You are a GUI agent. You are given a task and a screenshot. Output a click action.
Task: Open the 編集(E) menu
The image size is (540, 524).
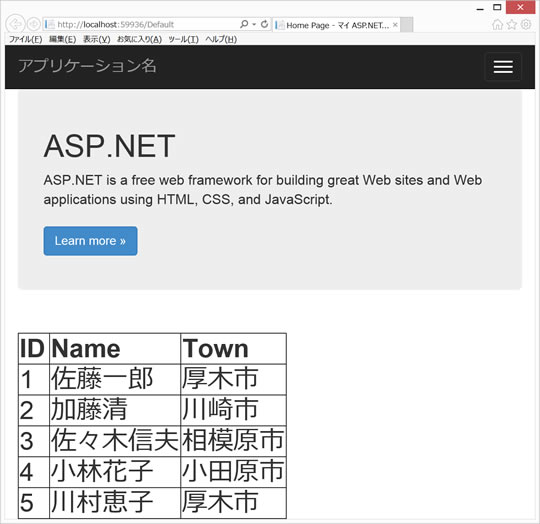click(x=62, y=39)
